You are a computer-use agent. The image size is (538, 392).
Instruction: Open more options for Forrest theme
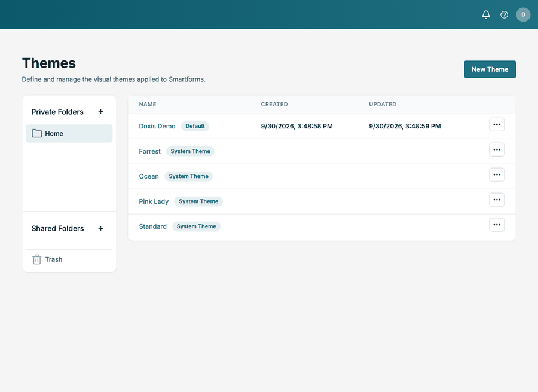click(x=497, y=149)
